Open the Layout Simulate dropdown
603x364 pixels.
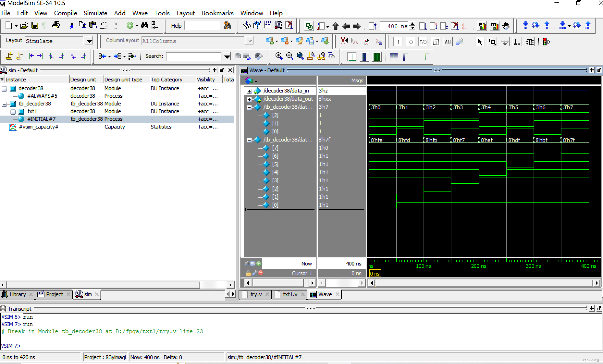[89, 41]
